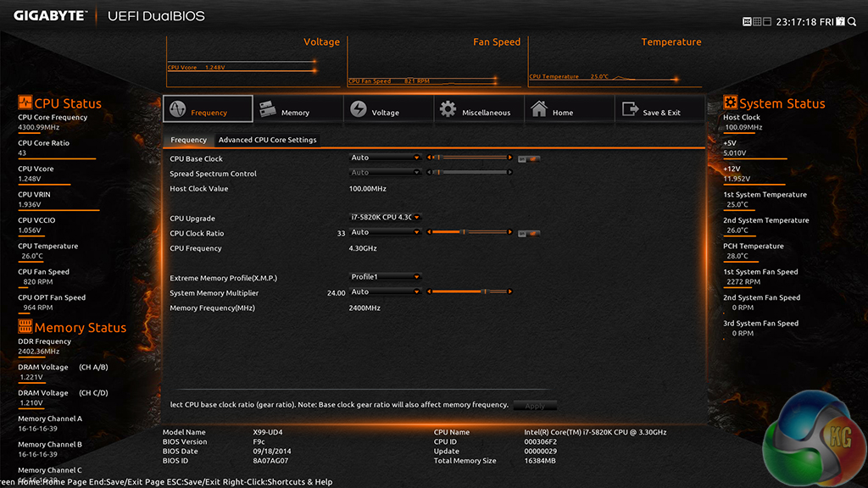This screenshot has width=868, height=488.
Task: Toggle the CPU Clock Ratio on/off switch
Action: pyautogui.click(x=530, y=233)
